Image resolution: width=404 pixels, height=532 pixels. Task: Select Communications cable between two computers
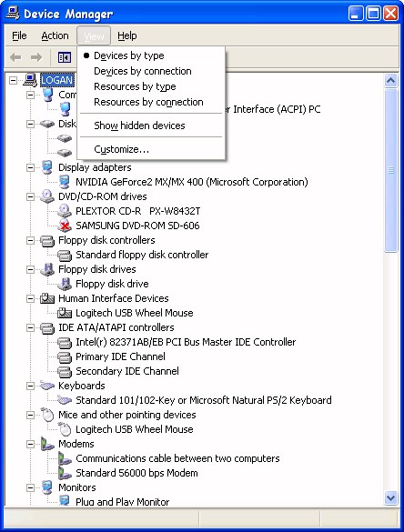point(177,458)
